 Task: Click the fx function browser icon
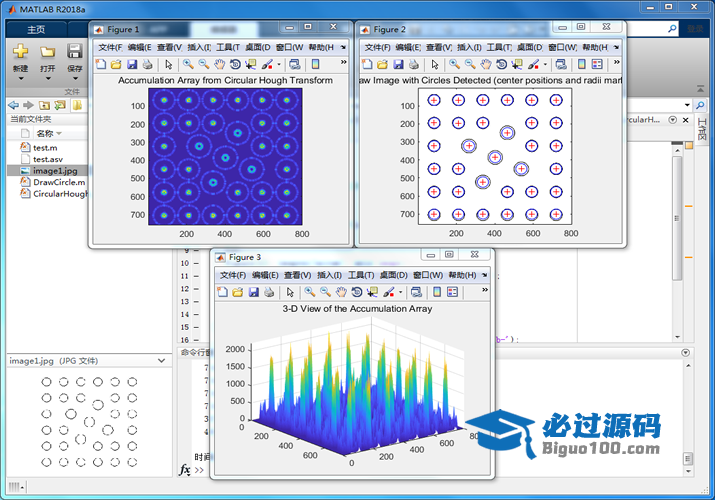coord(185,469)
